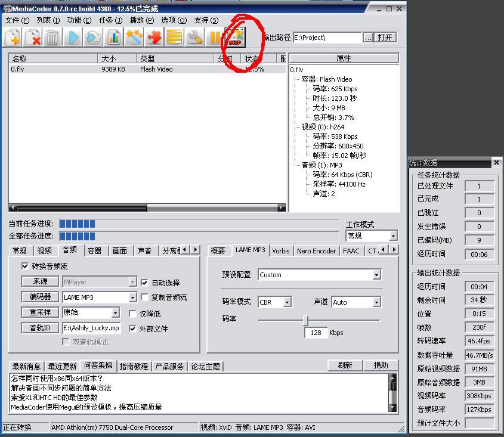The height and width of the screenshot is (437, 504).
Task: Adjust the 码率 bitrate slider
Action: point(305,319)
